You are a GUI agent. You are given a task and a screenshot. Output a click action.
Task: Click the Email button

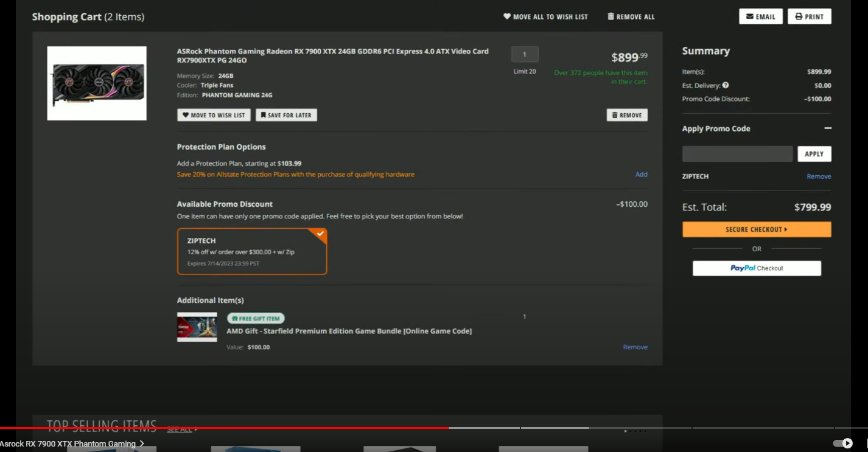[760, 16]
